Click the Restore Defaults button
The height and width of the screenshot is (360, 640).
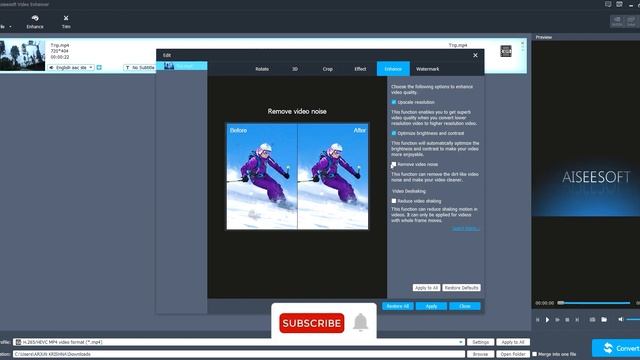(x=461, y=288)
